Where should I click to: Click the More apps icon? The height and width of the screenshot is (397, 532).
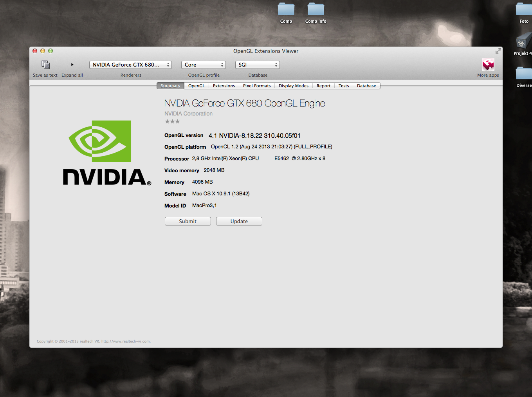pyautogui.click(x=488, y=65)
